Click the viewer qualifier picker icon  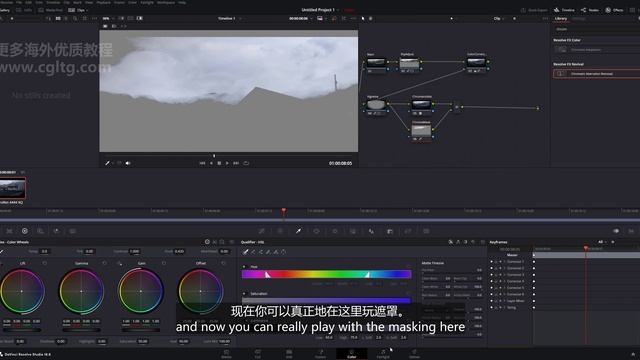pos(107,163)
